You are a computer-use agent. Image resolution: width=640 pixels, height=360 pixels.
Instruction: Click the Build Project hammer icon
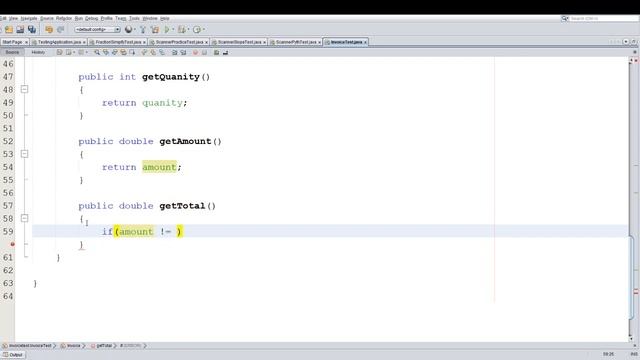click(x=143, y=29)
